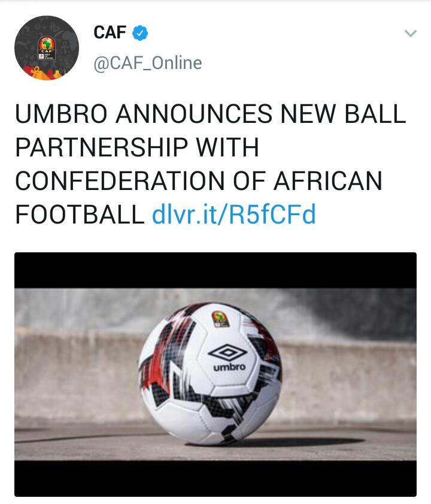Click the umbro wordmark on the football
This screenshot has width=431, height=504.
point(229,367)
